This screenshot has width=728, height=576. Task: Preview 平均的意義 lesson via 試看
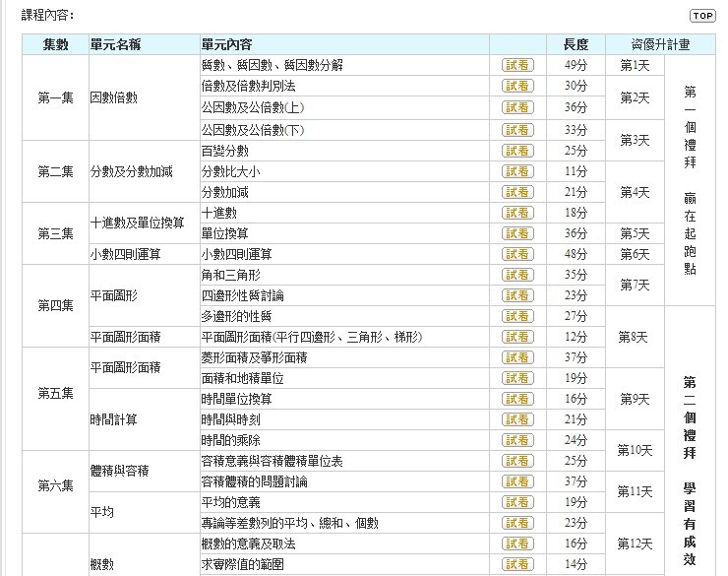[517, 502]
